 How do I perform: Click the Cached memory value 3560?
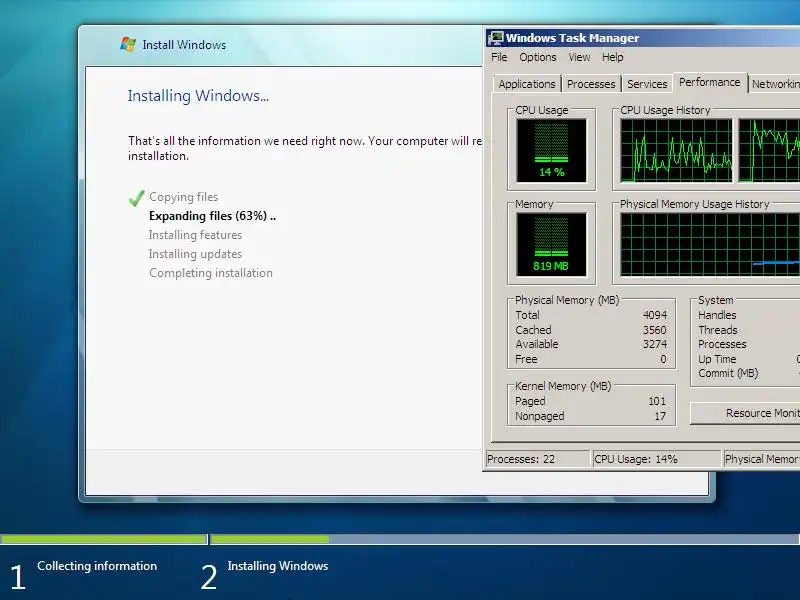click(x=655, y=330)
